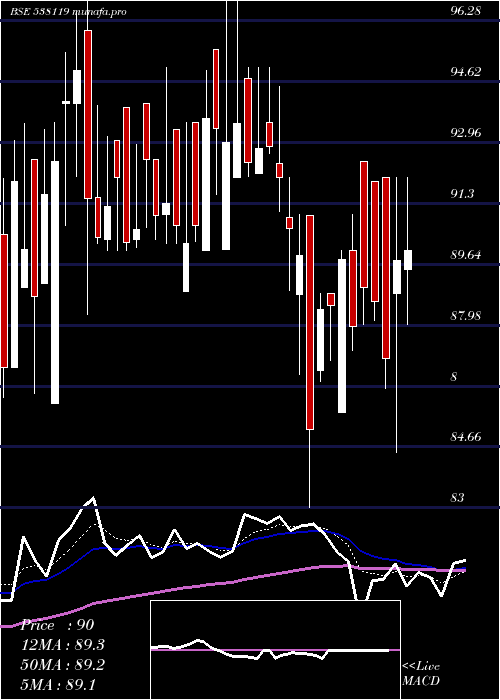Click the 12MA : 89.3 value
Screen dimensions: 500x700
pos(62,645)
